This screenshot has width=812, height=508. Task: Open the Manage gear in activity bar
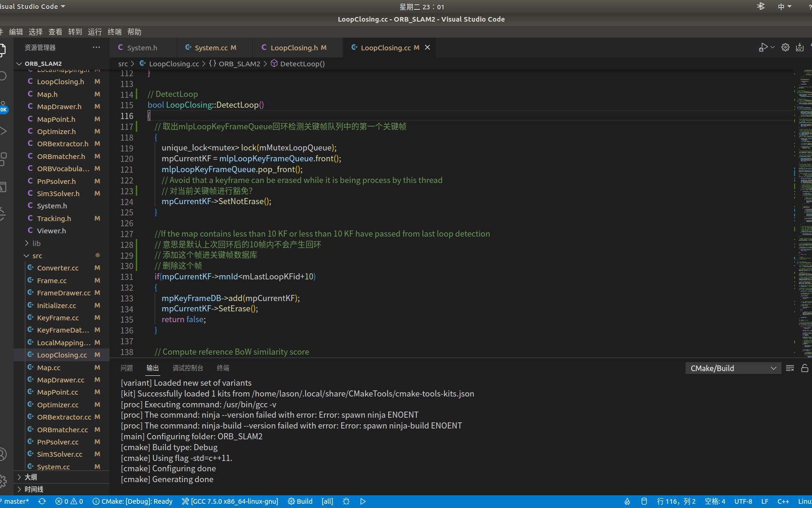[x=3, y=481]
